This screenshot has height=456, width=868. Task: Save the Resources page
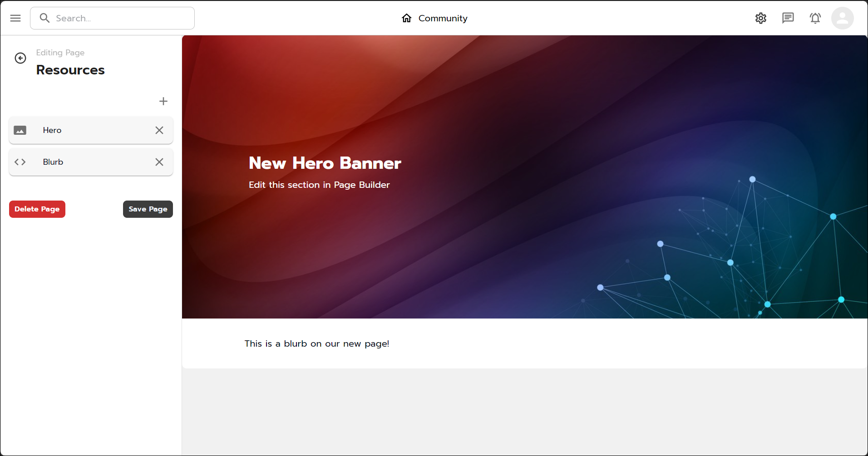point(148,209)
